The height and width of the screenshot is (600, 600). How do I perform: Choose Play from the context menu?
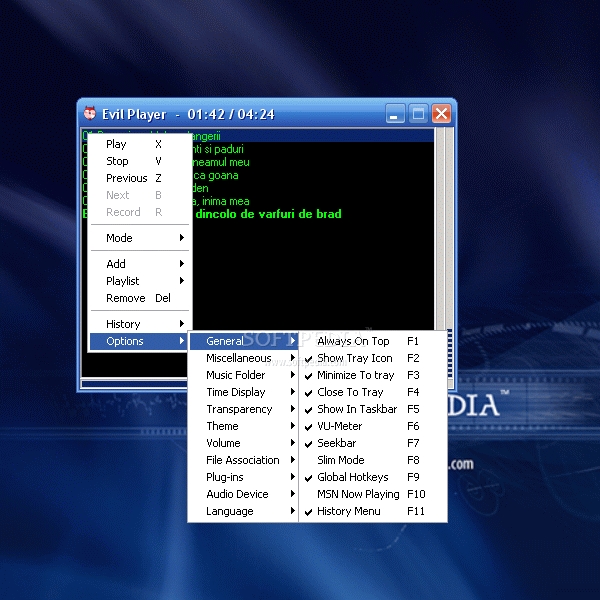[x=140, y=144]
